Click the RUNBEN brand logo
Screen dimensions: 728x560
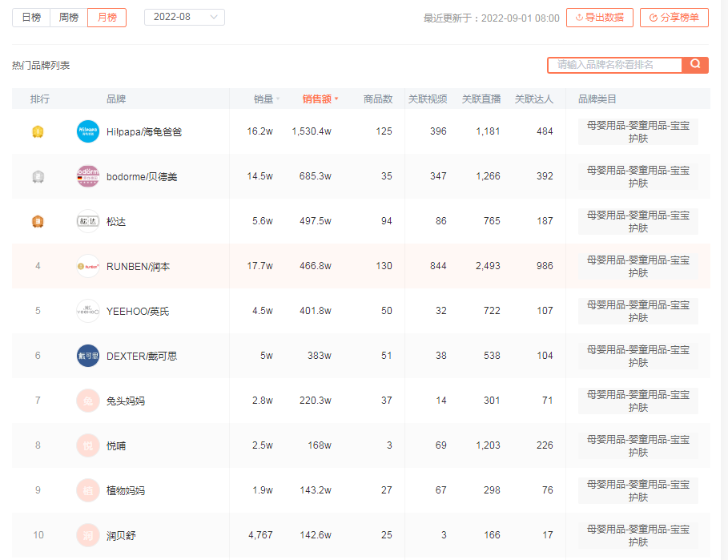(x=88, y=266)
